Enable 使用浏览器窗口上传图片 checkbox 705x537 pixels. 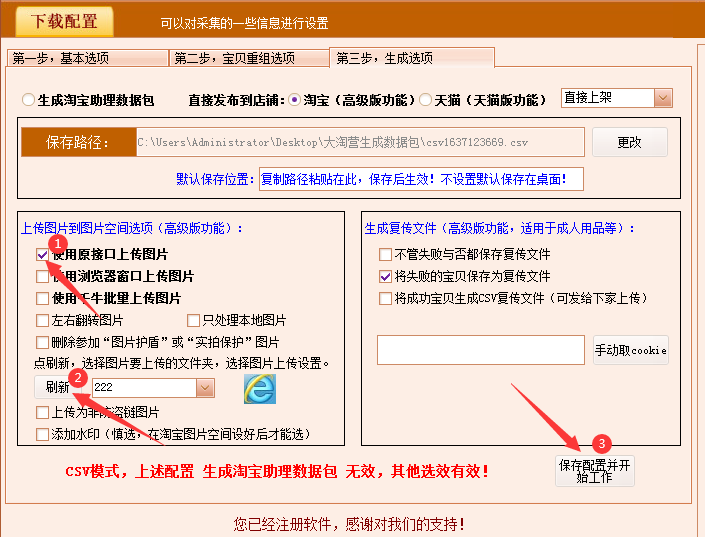42,276
